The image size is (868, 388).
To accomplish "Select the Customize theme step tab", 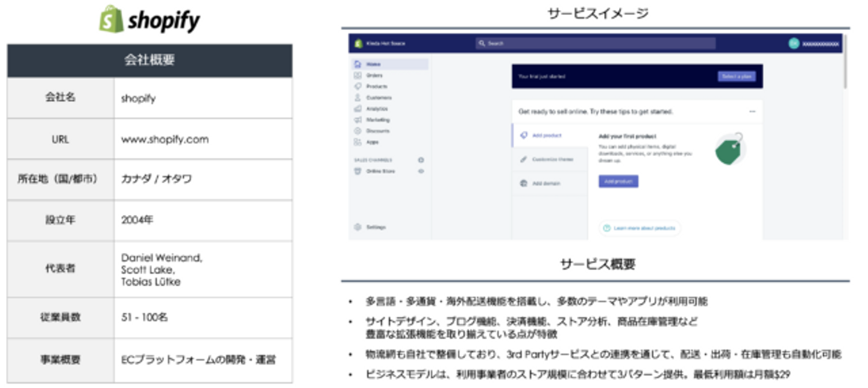I will (550, 160).
